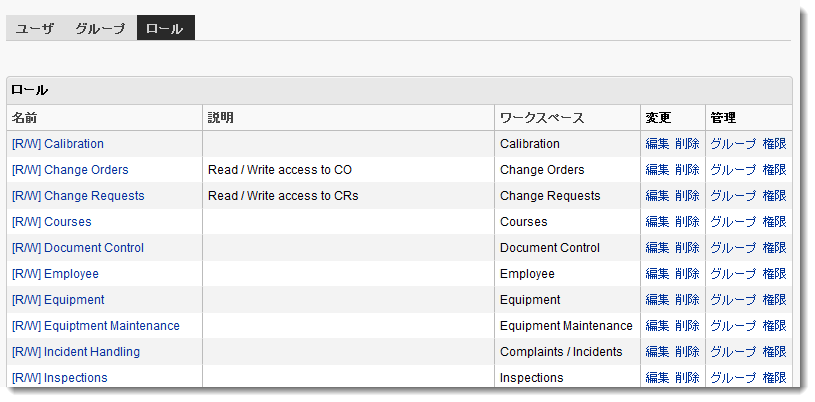Click 編集 for the Calibration row
The height and width of the screenshot is (402, 815).
pyautogui.click(x=657, y=144)
